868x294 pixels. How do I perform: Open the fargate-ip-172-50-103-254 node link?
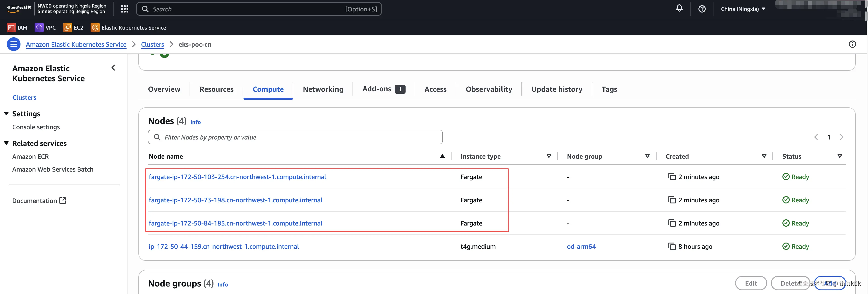tap(237, 177)
